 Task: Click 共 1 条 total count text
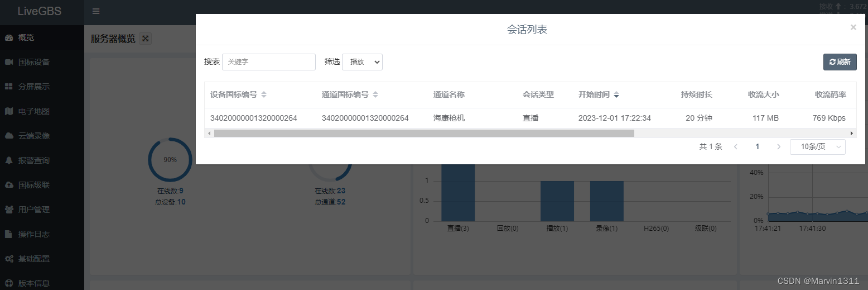[711, 147]
